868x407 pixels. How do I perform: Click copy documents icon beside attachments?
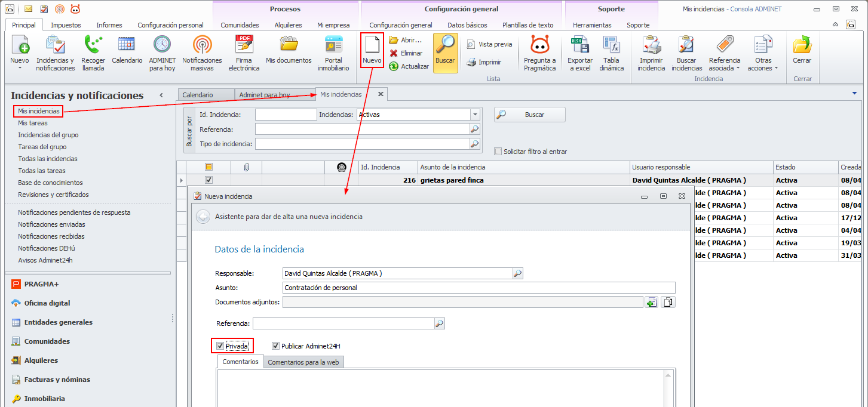(668, 303)
